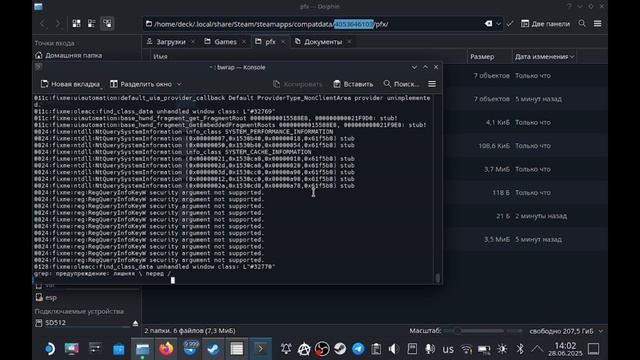Open Thunderbird mail with 9999 badge
640x360 pixels.
(x=190, y=349)
